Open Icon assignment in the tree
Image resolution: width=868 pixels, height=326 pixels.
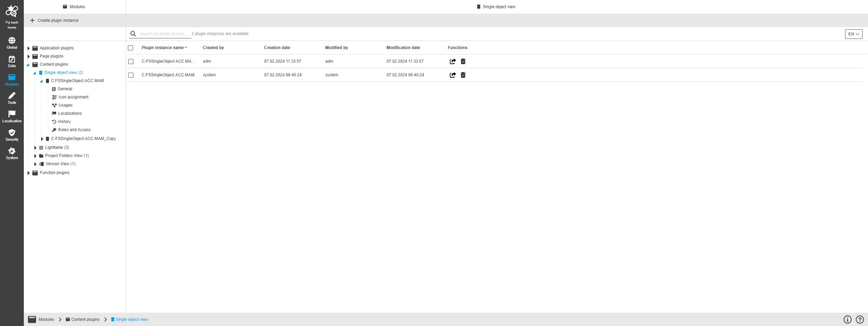pos(73,97)
